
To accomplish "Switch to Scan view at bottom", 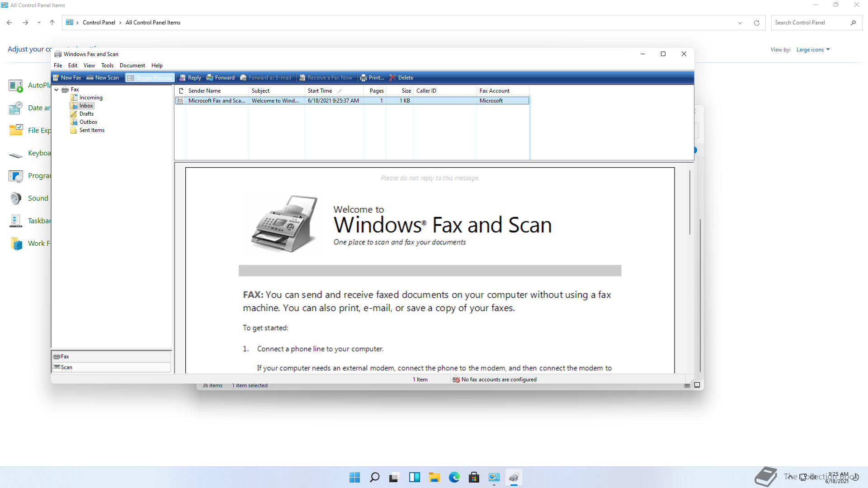I will (x=112, y=367).
